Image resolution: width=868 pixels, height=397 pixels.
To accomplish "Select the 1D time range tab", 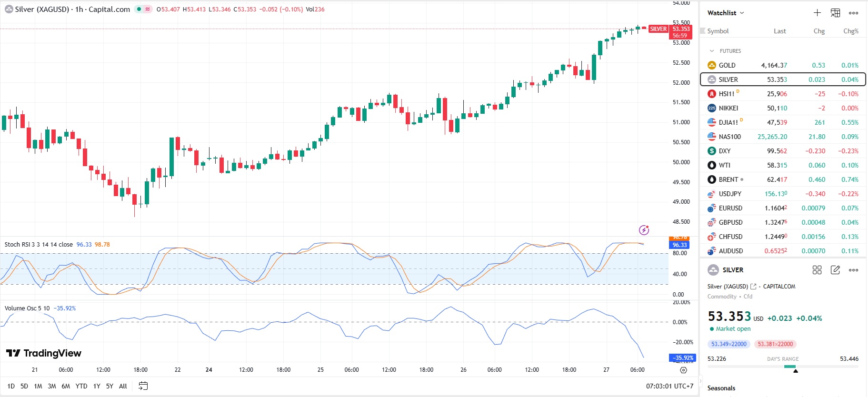I will (11, 386).
